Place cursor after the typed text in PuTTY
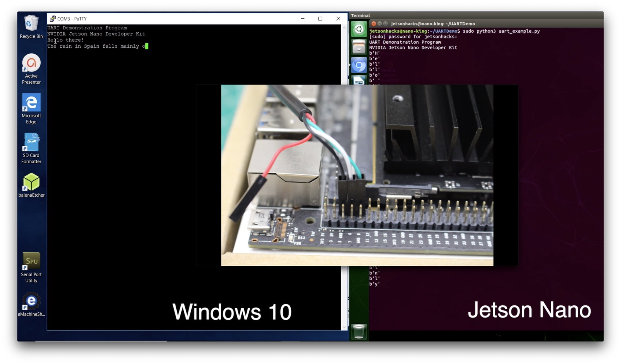The image size is (621, 364). (147, 46)
